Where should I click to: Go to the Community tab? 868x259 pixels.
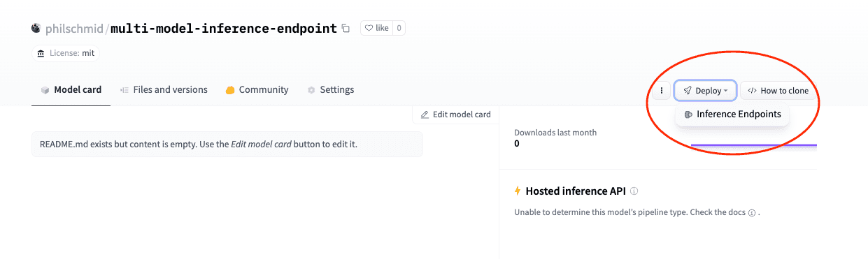pos(257,90)
